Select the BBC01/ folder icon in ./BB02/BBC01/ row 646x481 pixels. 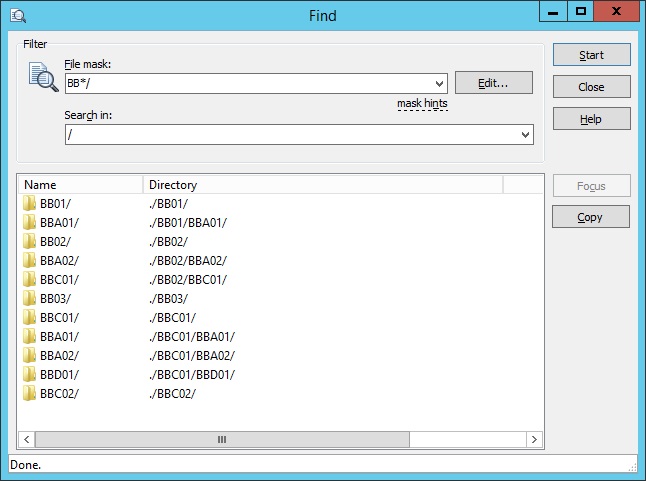coord(29,280)
